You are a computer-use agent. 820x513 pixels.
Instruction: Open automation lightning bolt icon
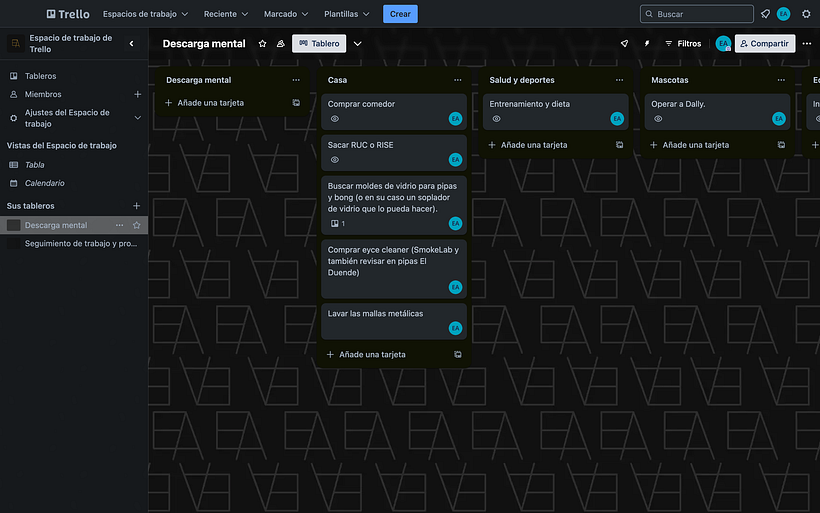point(647,44)
